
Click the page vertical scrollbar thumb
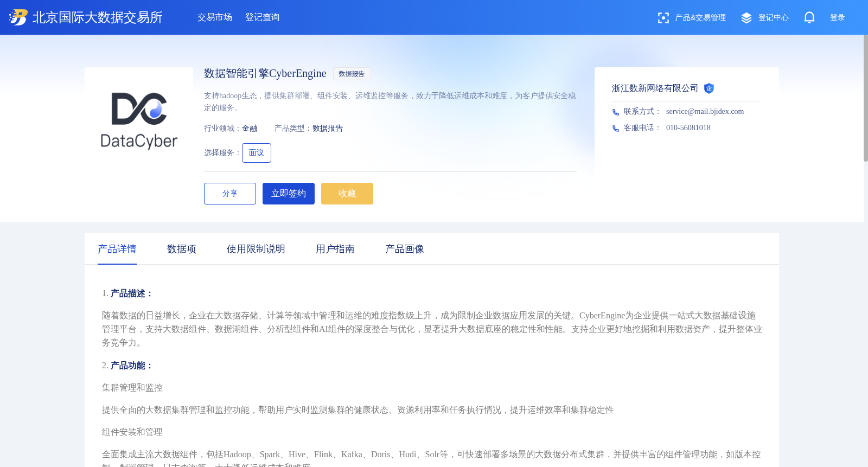click(x=866, y=98)
